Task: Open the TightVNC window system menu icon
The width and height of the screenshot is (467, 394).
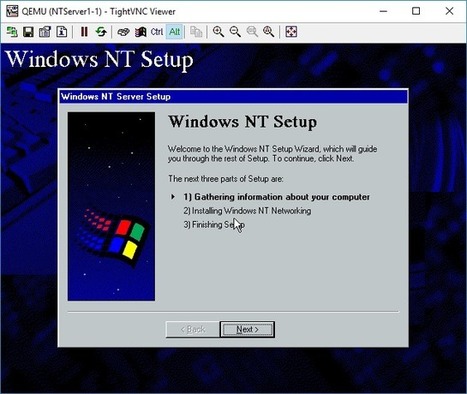Action: (x=12, y=11)
